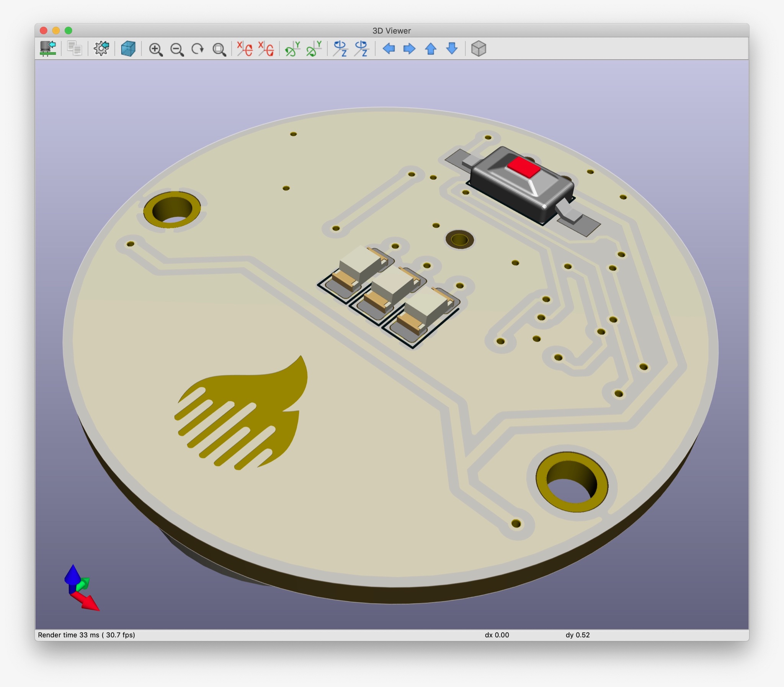This screenshot has height=687, width=784.
Task: Rotate Y counterclockwise
Action: coord(314,49)
